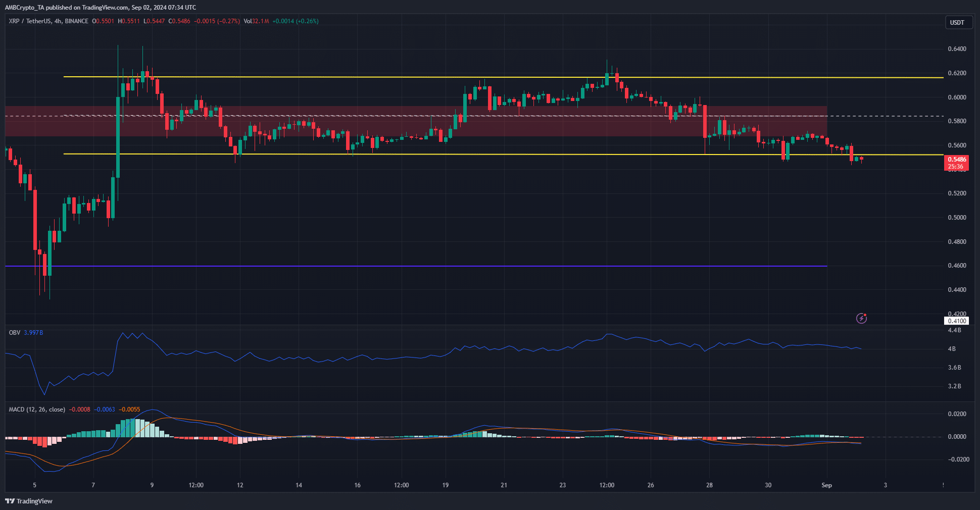The width and height of the screenshot is (980, 510).
Task: Click the 14 date label on time axis
Action: (299, 485)
